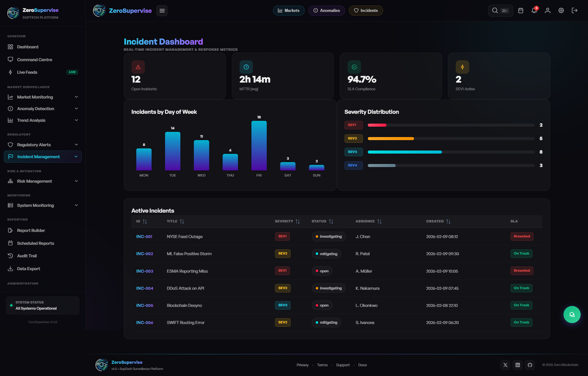
Task: Expand Trend Analysis submenu
Action: 76,120
